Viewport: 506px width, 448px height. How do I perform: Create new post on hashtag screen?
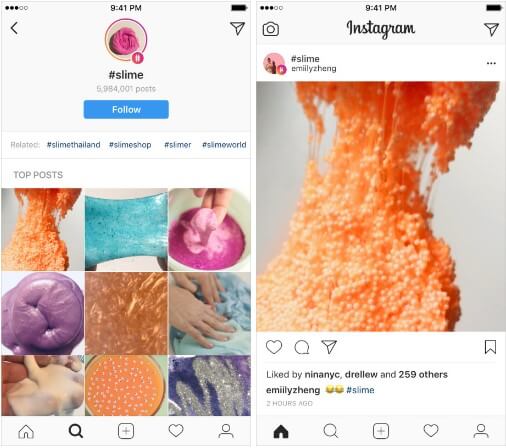pyautogui.click(x=126, y=431)
